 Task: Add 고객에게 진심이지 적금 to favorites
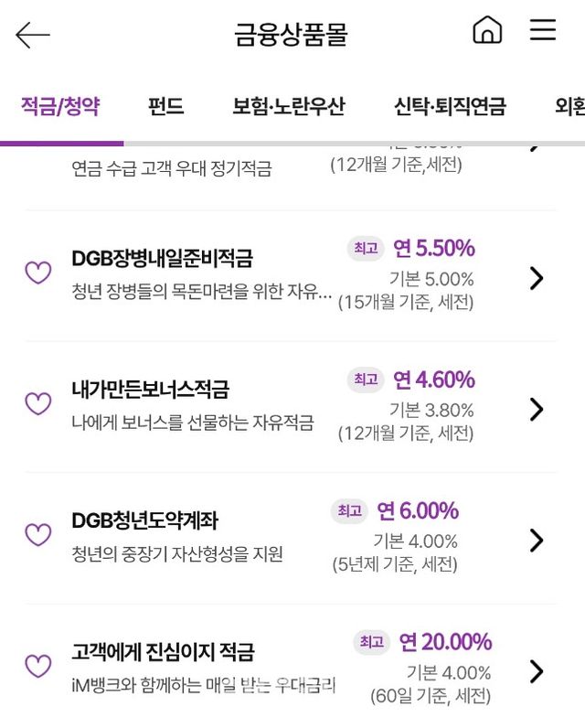point(37,666)
